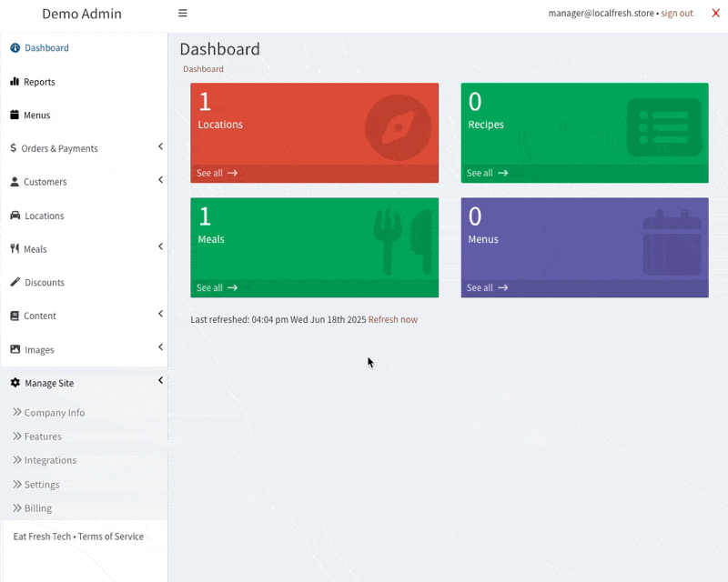The height and width of the screenshot is (582, 728).
Task: Click See all on Locations card
Action: (209, 173)
